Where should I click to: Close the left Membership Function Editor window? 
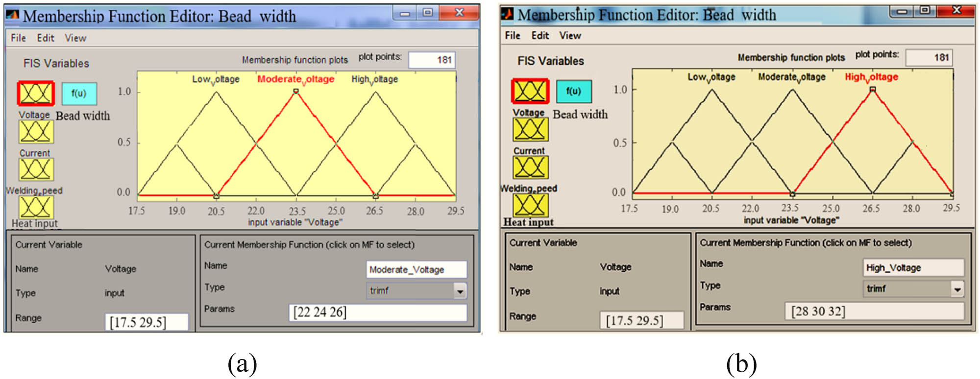pyautogui.click(x=459, y=13)
